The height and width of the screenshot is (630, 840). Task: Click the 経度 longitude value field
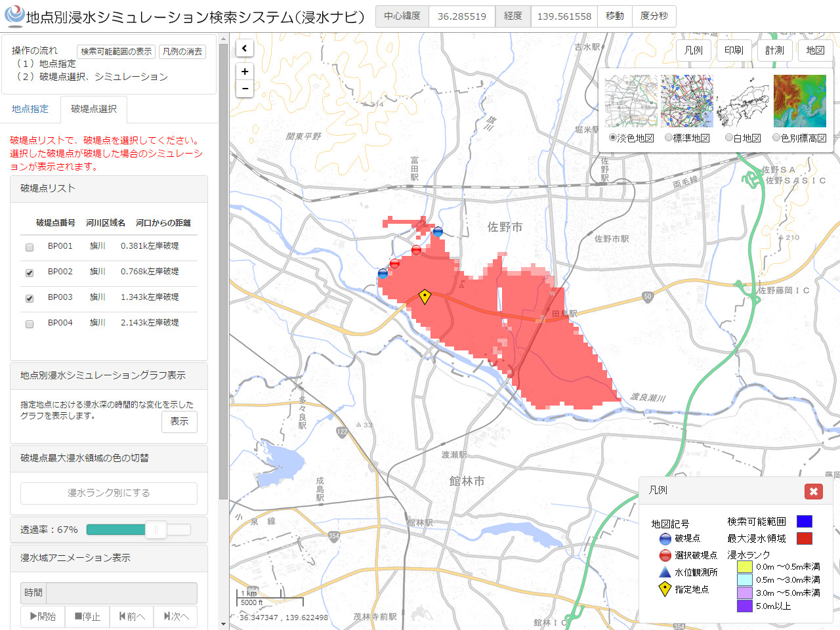pyautogui.click(x=564, y=16)
